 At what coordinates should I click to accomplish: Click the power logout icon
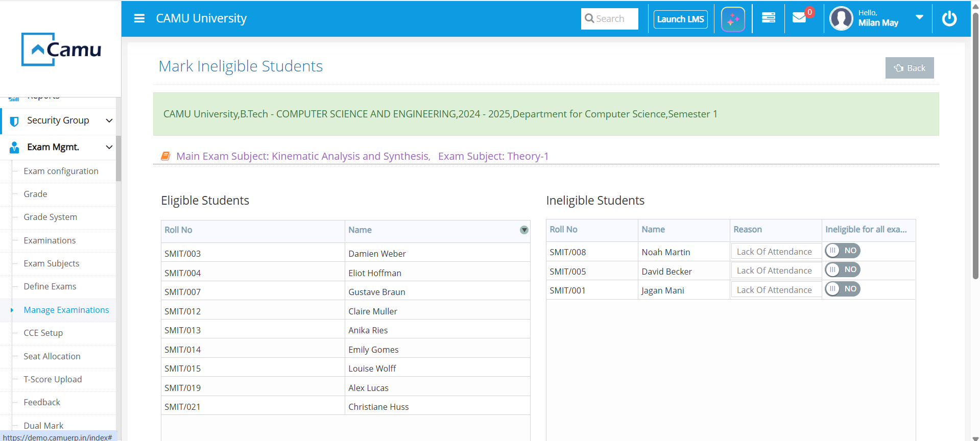(949, 19)
